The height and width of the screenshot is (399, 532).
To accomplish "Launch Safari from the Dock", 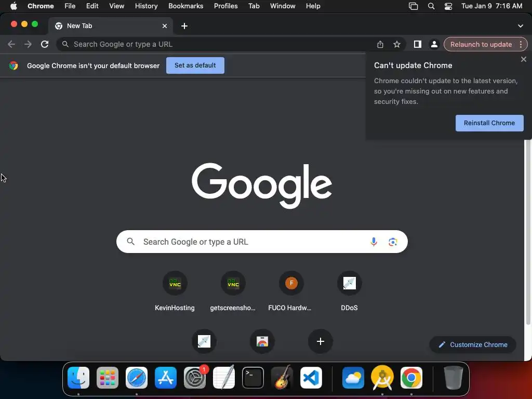I will point(137,378).
